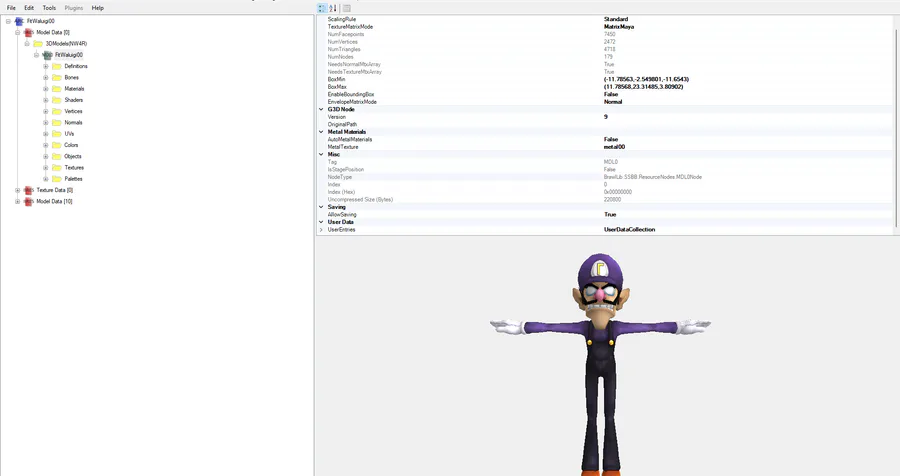Click the Bones folder icon

coord(57,78)
